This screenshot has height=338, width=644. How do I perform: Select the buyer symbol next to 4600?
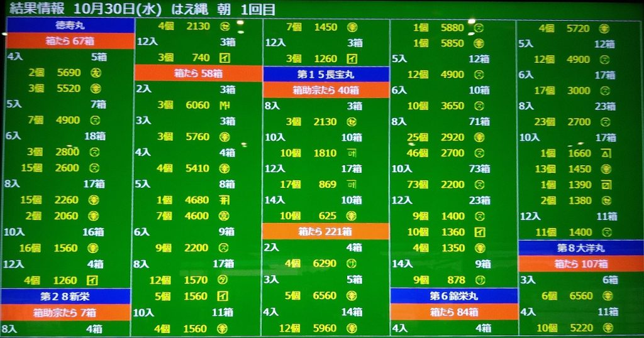pos(225,216)
